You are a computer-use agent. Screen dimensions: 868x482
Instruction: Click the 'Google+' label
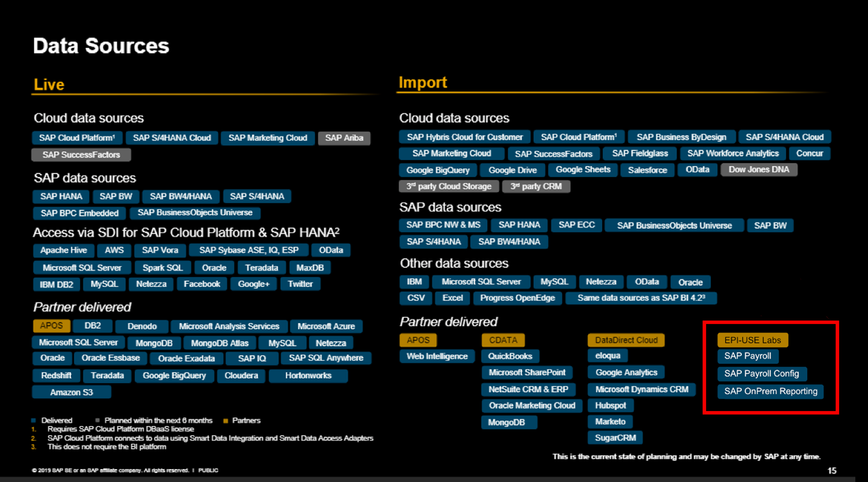point(254,284)
